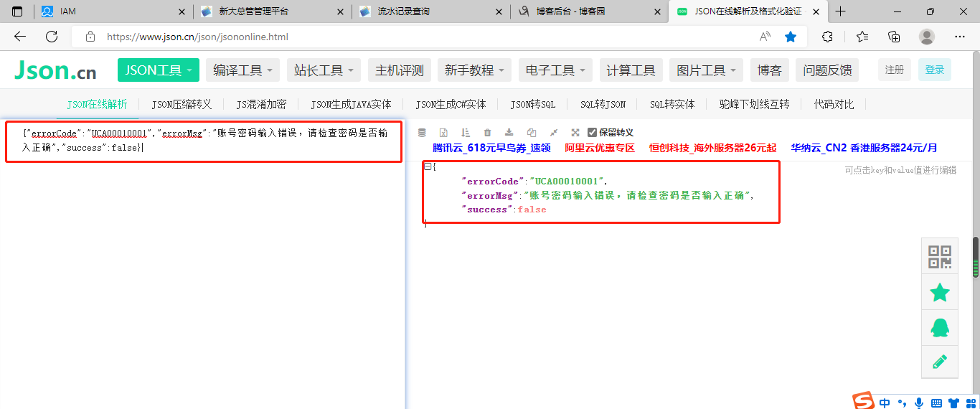Viewport: 980px width, 409px height.
Task: Select the JS混淆加密 sub-tab
Action: pyautogui.click(x=261, y=105)
